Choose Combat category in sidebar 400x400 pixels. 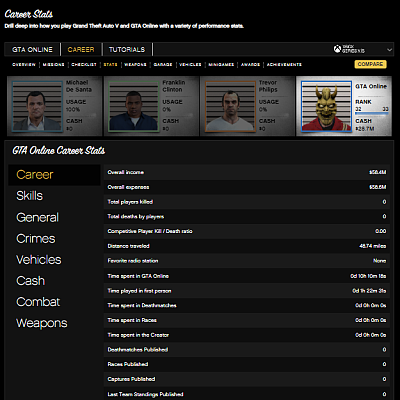pyautogui.click(x=38, y=302)
